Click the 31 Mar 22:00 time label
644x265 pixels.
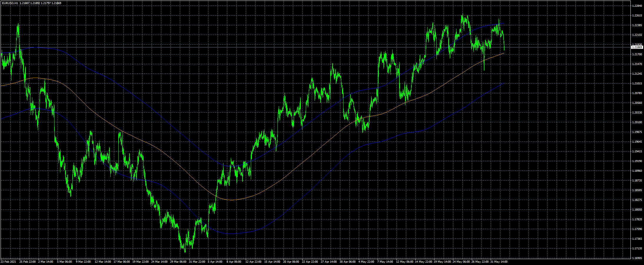tap(197, 261)
